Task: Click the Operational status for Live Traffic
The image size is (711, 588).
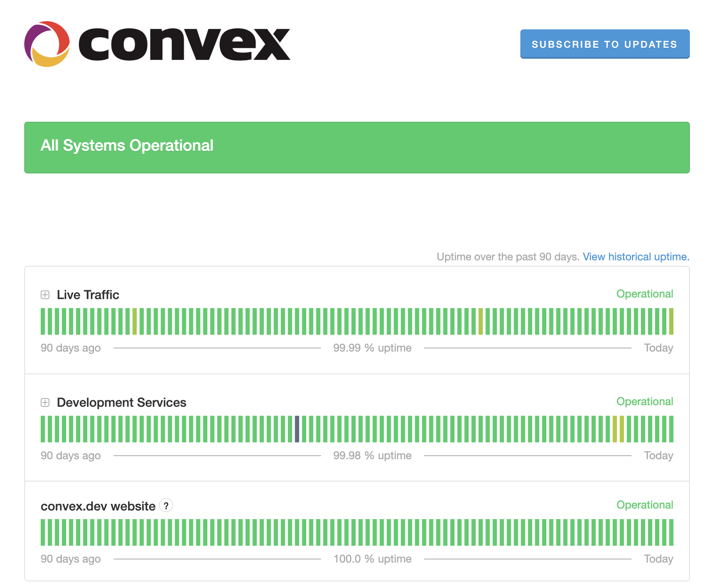Action: [645, 294]
